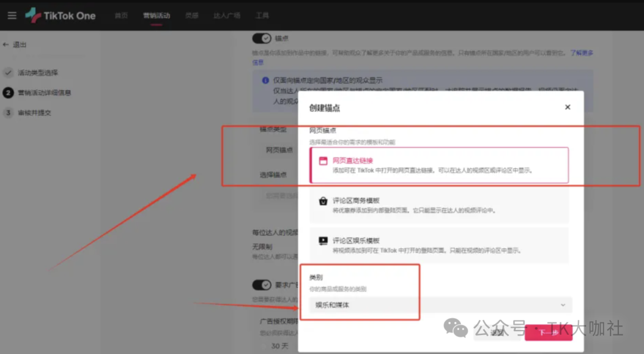Viewport: 644px width, 354px height.
Task: Click the 评论区商务模板 shopping bag icon
Action: pos(323,201)
